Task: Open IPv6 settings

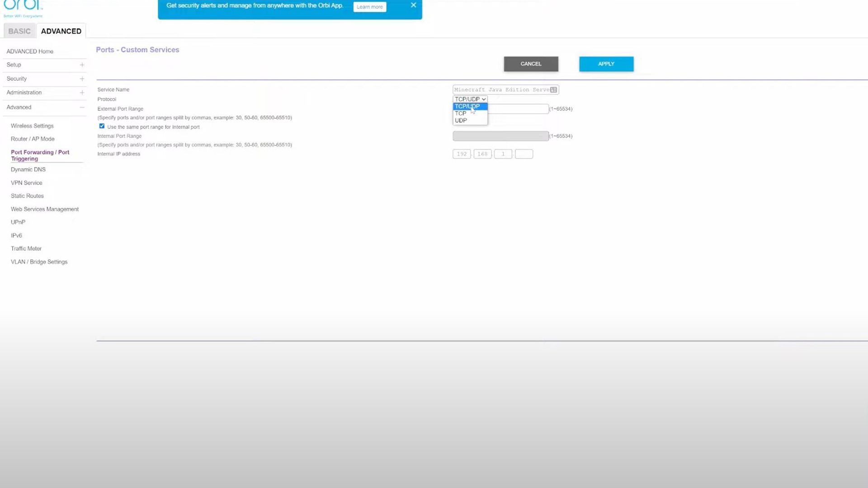Action: pos(16,236)
